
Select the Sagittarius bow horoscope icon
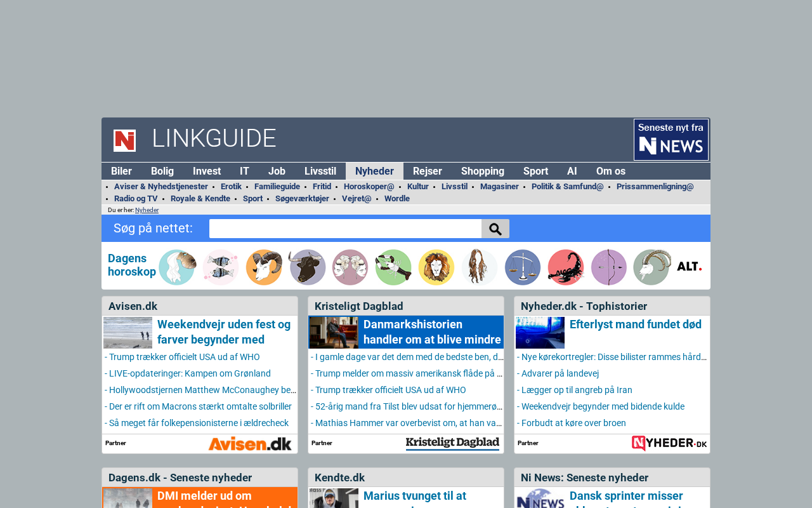click(609, 267)
